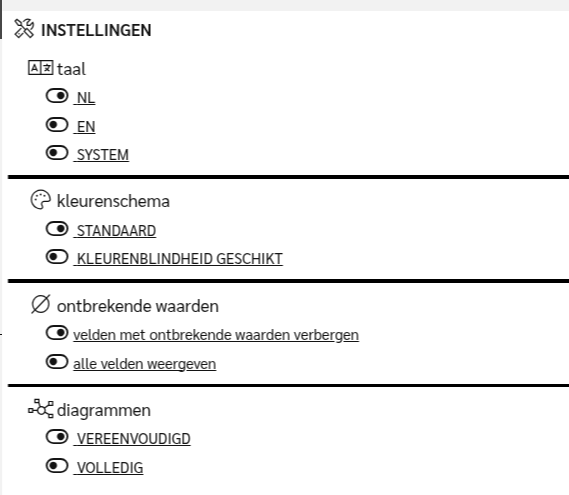Toggle the alle velden weergeven switch

point(57,362)
